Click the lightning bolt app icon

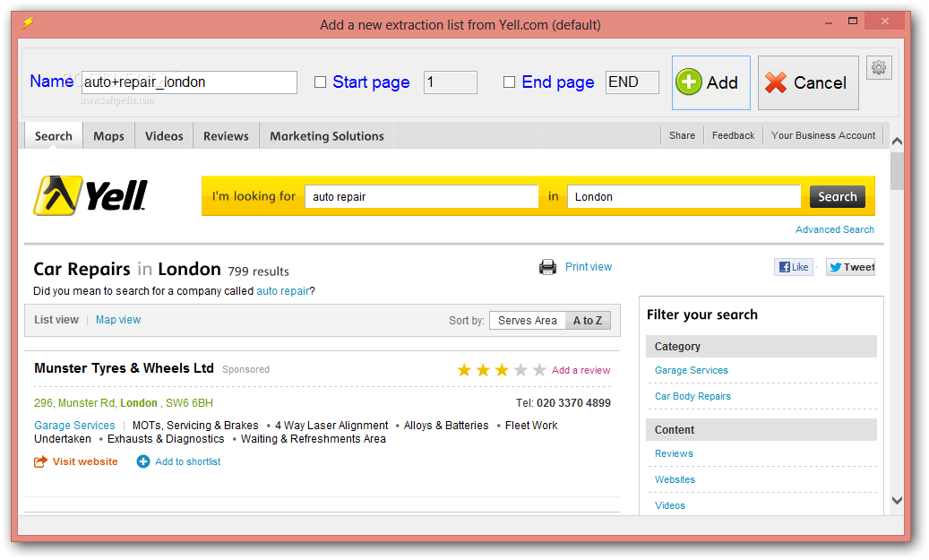pos(28,23)
